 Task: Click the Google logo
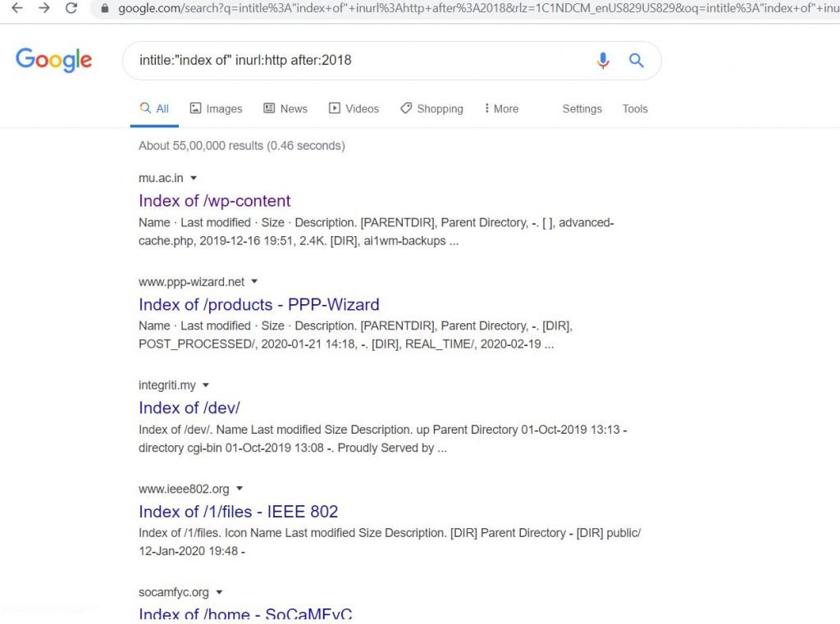pos(53,60)
